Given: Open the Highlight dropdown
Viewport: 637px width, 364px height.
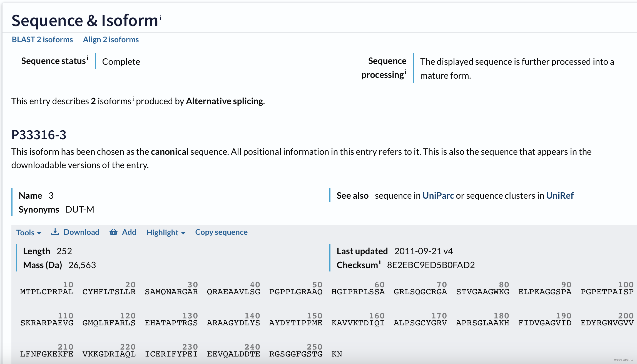Looking at the screenshot, I should point(166,233).
